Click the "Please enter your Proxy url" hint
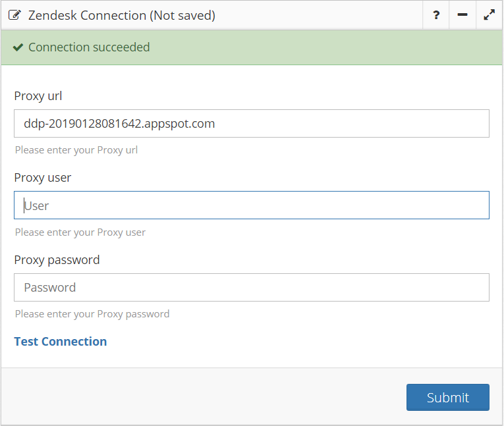504x426 pixels. point(76,150)
